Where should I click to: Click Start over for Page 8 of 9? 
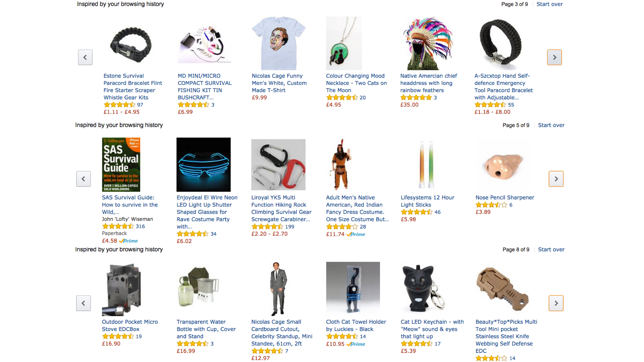(551, 249)
